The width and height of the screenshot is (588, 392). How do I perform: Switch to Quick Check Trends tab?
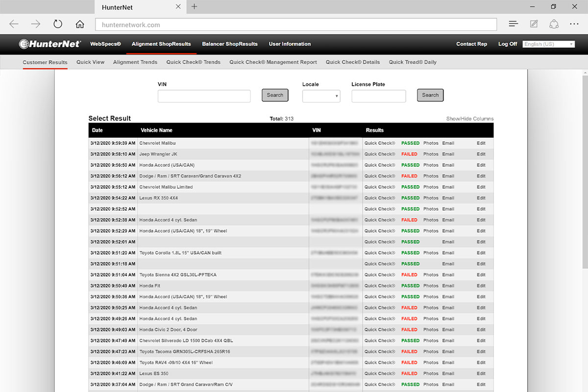point(194,62)
